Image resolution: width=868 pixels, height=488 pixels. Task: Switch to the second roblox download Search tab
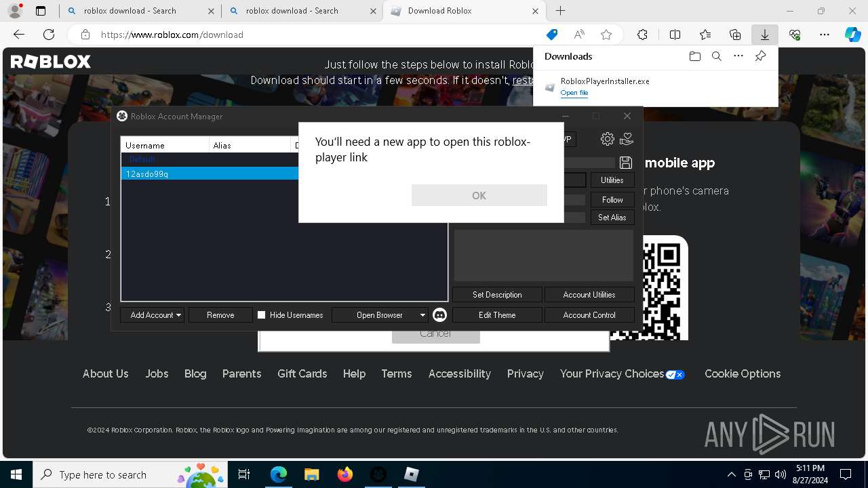point(301,11)
